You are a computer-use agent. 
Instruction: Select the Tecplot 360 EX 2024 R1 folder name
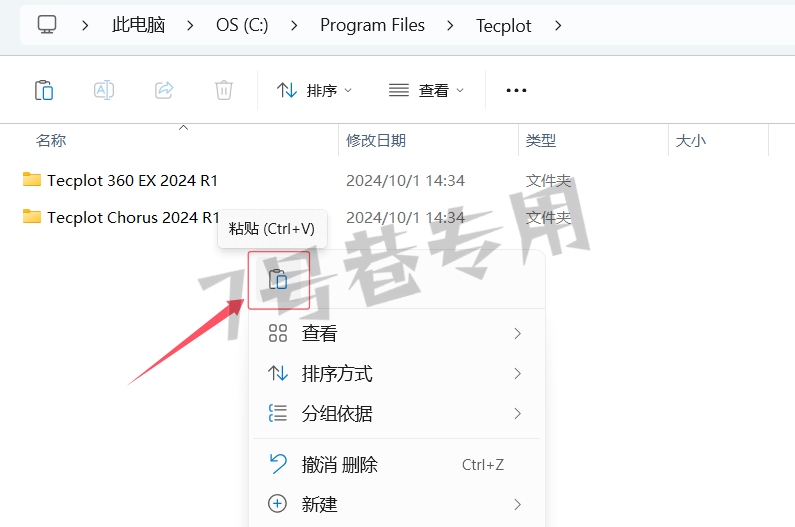132,181
